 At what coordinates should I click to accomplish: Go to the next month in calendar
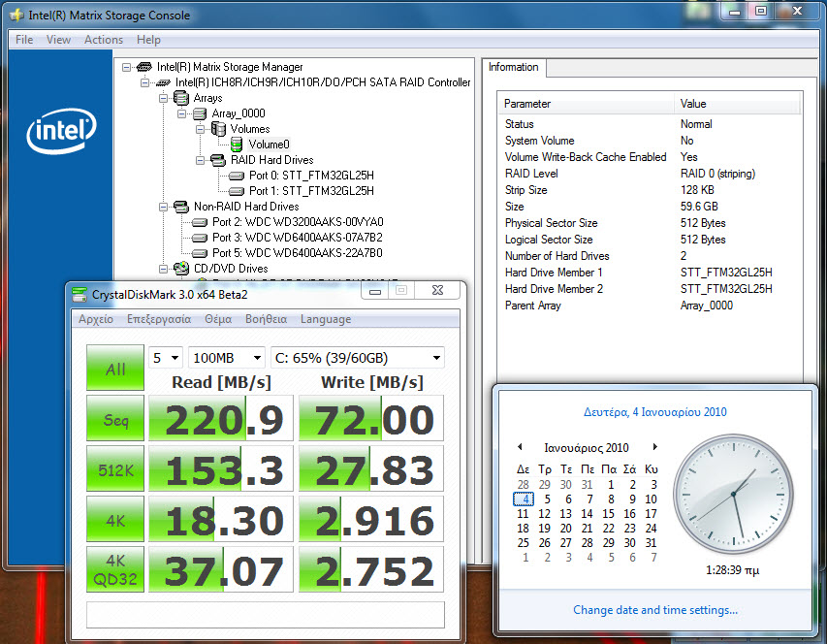[655, 447]
